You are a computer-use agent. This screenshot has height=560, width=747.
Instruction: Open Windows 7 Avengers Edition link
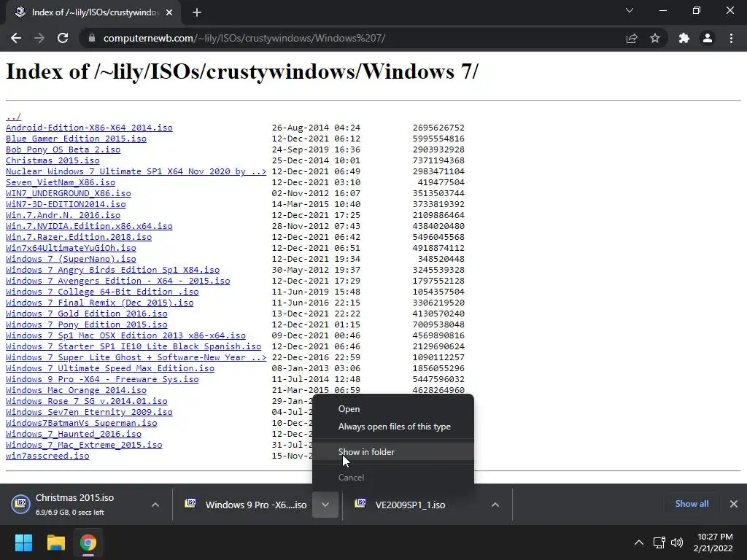click(x=117, y=281)
